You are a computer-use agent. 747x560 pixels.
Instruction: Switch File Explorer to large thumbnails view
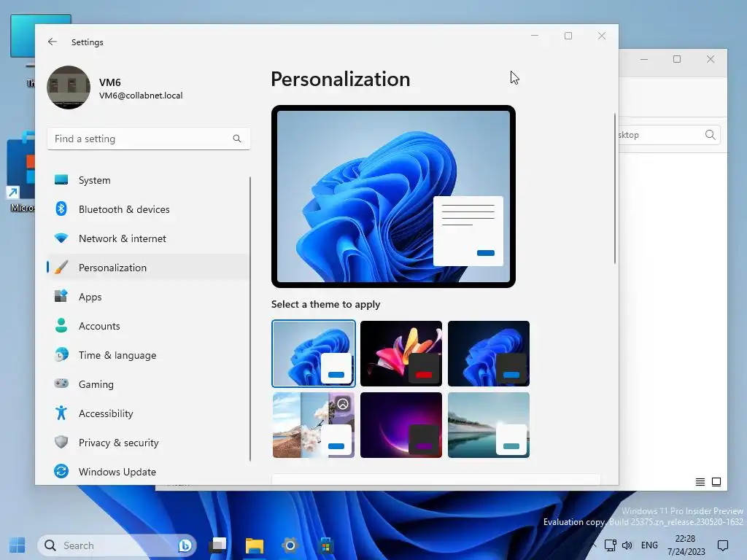pyautogui.click(x=716, y=482)
